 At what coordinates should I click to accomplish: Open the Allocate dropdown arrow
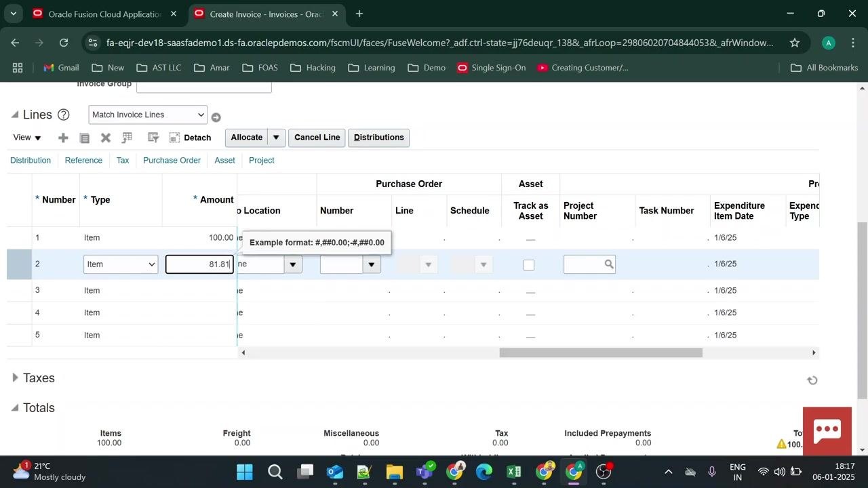point(276,138)
